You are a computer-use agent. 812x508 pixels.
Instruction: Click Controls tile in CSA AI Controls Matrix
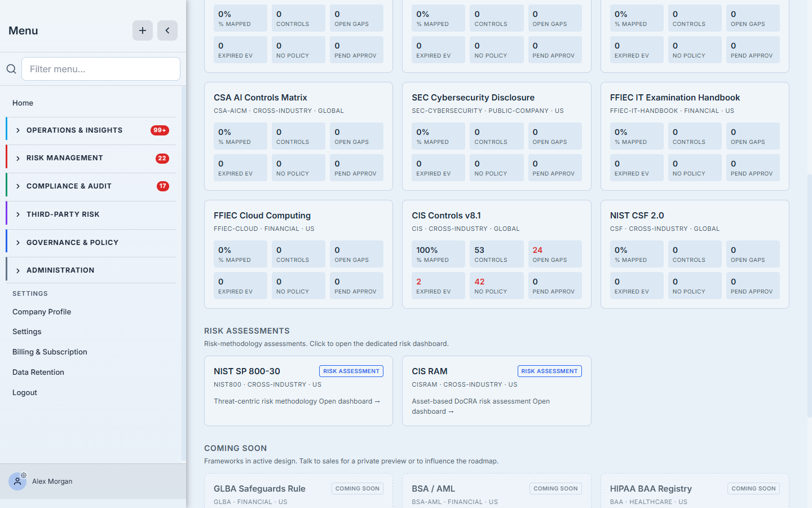tap(298, 136)
